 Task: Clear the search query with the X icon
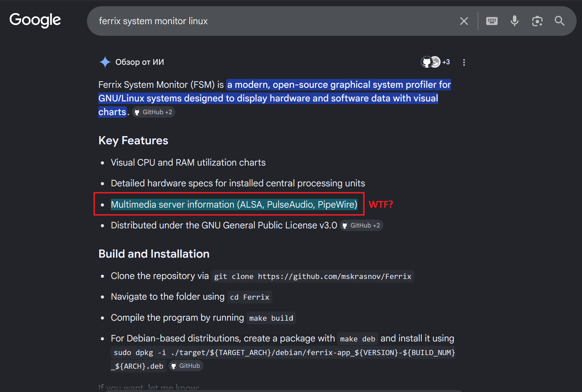click(x=464, y=21)
